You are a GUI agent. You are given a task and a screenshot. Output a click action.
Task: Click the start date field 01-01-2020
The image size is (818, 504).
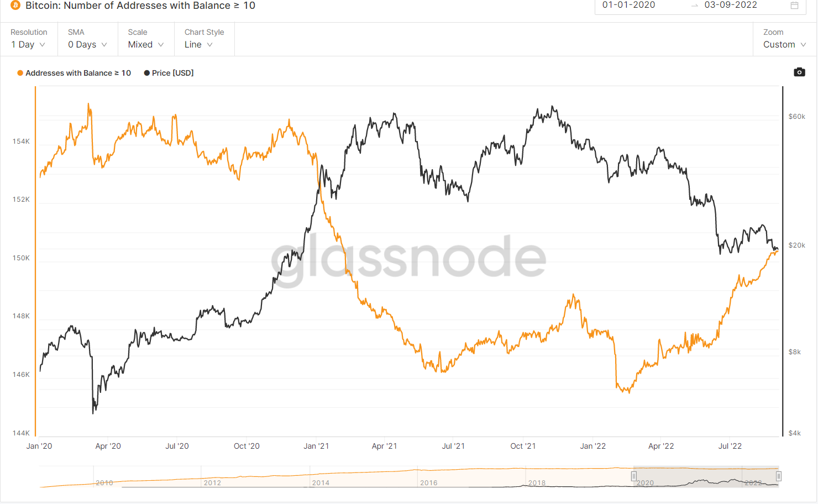click(x=628, y=6)
